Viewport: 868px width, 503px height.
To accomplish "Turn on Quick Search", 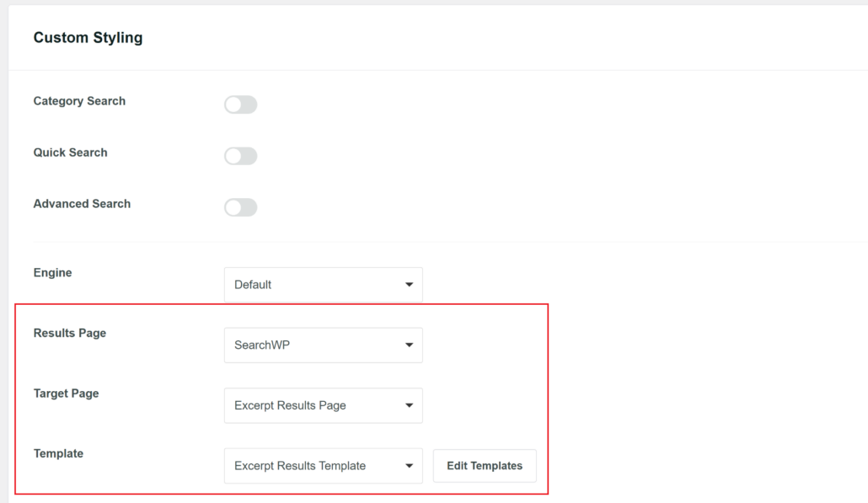I will (240, 156).
